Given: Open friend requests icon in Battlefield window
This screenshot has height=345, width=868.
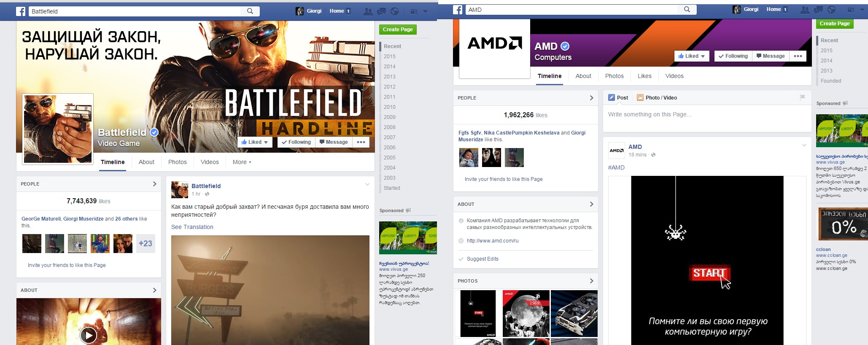Looking at the screenshot, I should tap(368, 11).
